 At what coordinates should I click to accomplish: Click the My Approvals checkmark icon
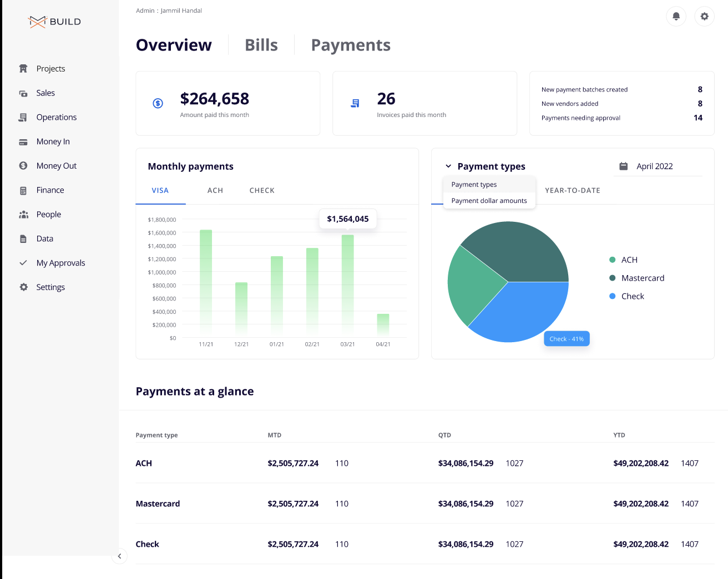(x=23, y=263)
